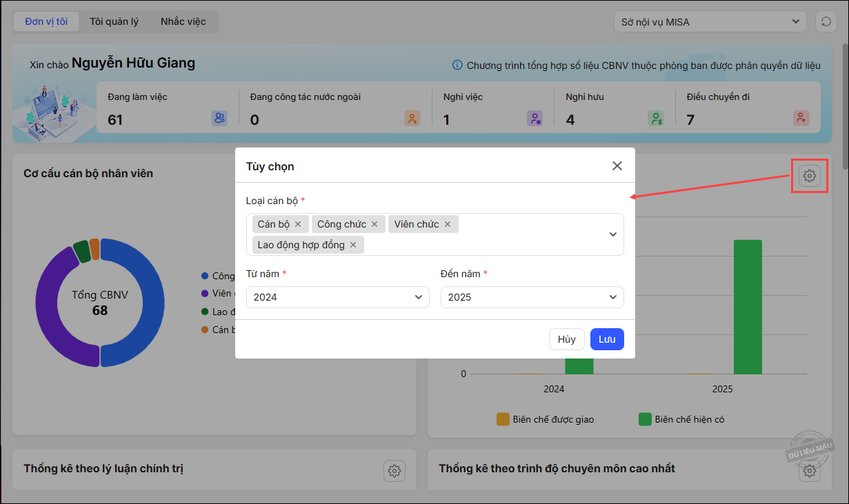
Task: Click the Nghỉ hưu green icon
Action: click(x=656, y=118)
